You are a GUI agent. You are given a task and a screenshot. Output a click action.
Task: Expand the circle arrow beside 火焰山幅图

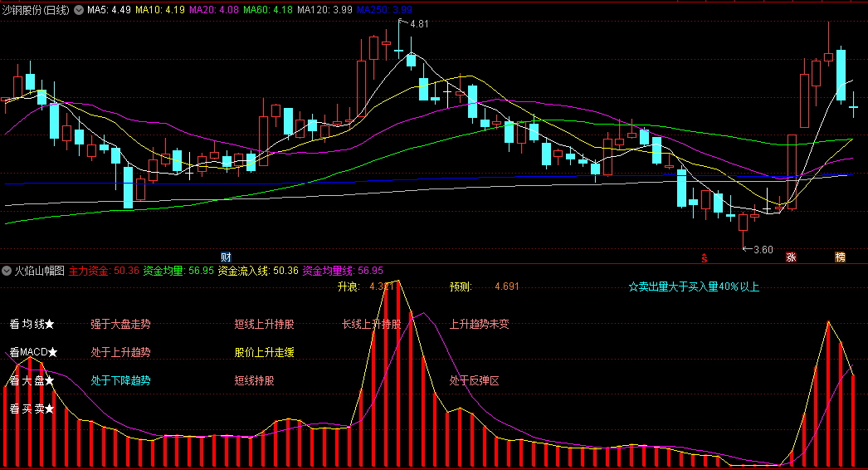coord(7,271)
